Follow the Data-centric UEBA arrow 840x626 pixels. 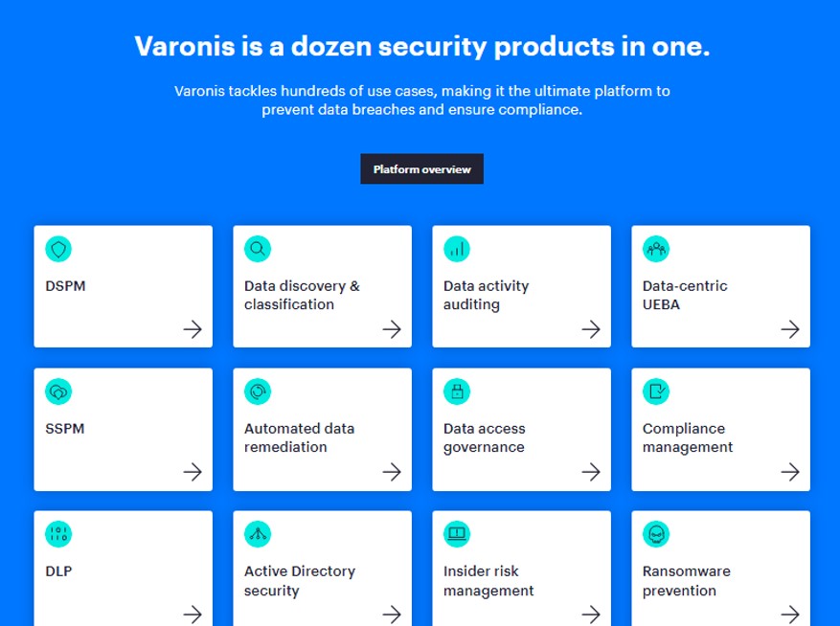pos(790,329)
